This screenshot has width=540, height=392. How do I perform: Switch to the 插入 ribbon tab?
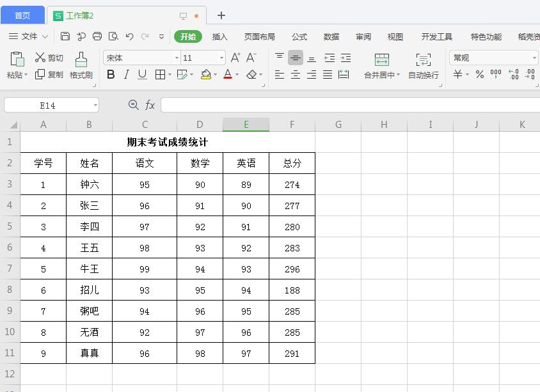220,36
